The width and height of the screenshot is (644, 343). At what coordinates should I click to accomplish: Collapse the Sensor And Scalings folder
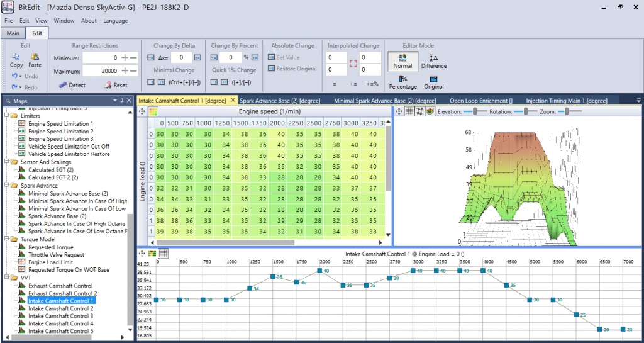pyautogui.click(x=6, y=162)
